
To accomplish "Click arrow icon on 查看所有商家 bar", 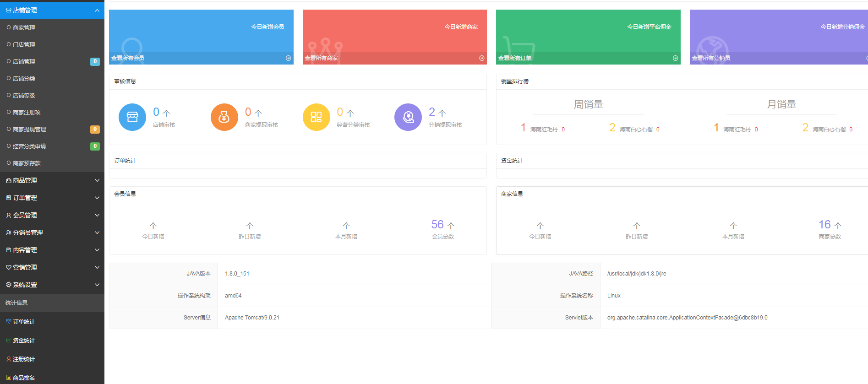I will click(x=482, y=58).
